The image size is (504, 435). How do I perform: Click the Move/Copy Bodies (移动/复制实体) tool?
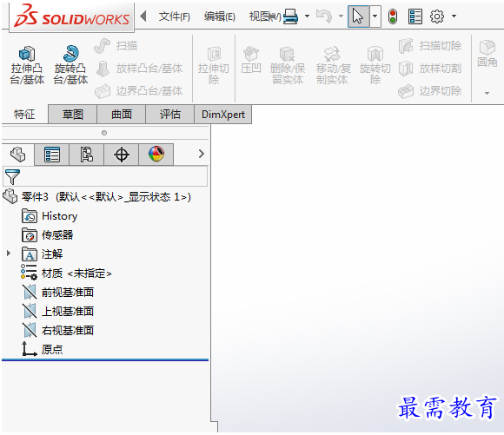(x=333, y=65)
